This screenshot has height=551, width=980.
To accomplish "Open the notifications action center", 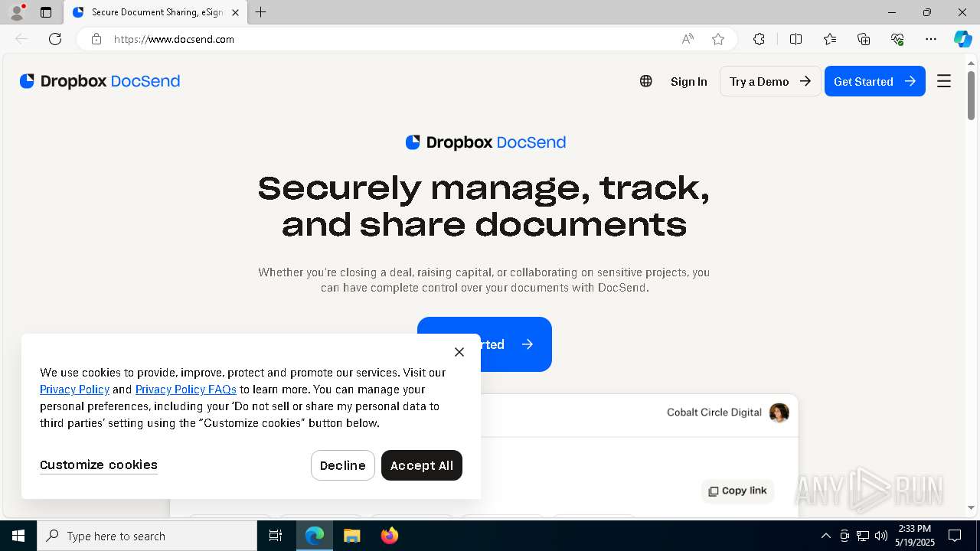I will pyautogui.click(x=955, y=536).
